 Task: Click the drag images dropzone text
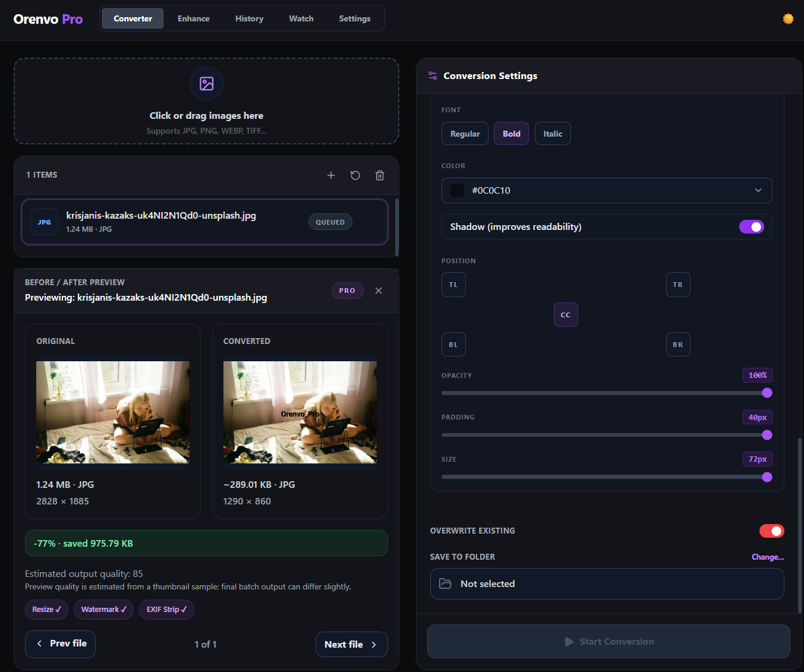pyautogui.click(x=206, y=116)
